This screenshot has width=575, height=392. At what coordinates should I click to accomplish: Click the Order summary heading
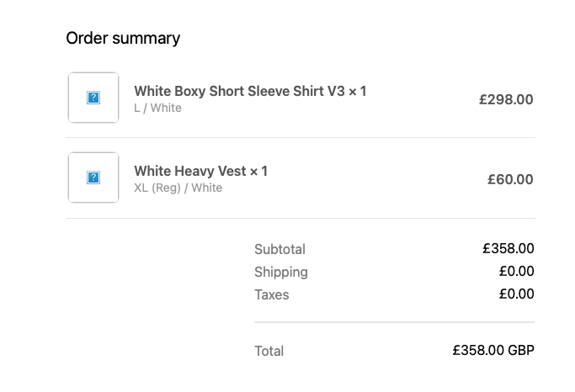coord(123,39)
